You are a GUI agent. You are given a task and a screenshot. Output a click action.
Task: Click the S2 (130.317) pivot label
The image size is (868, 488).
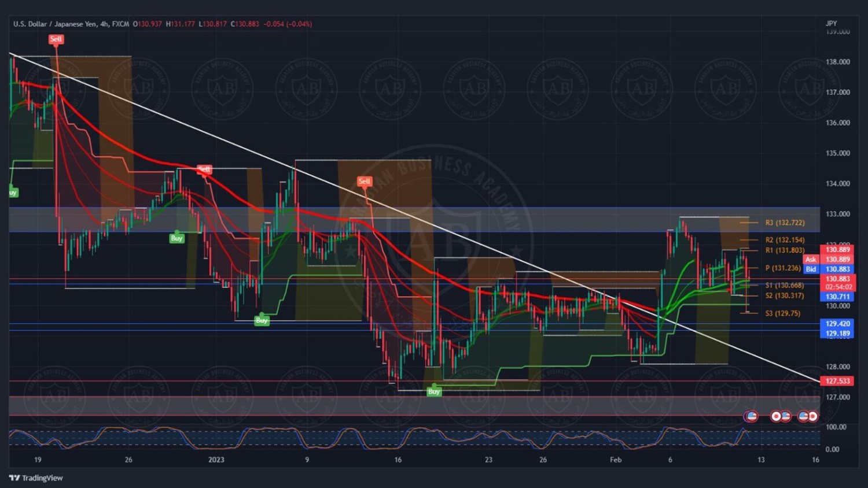tap(785, 296)
